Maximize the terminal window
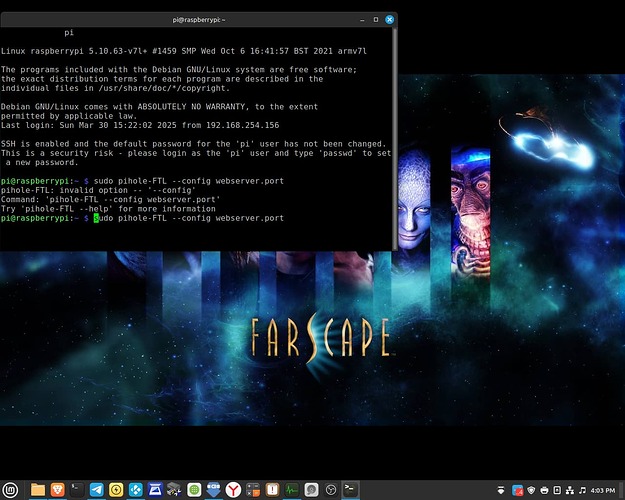Image resolution: width=625 pixels, height=500 pixels. (375, 20)
